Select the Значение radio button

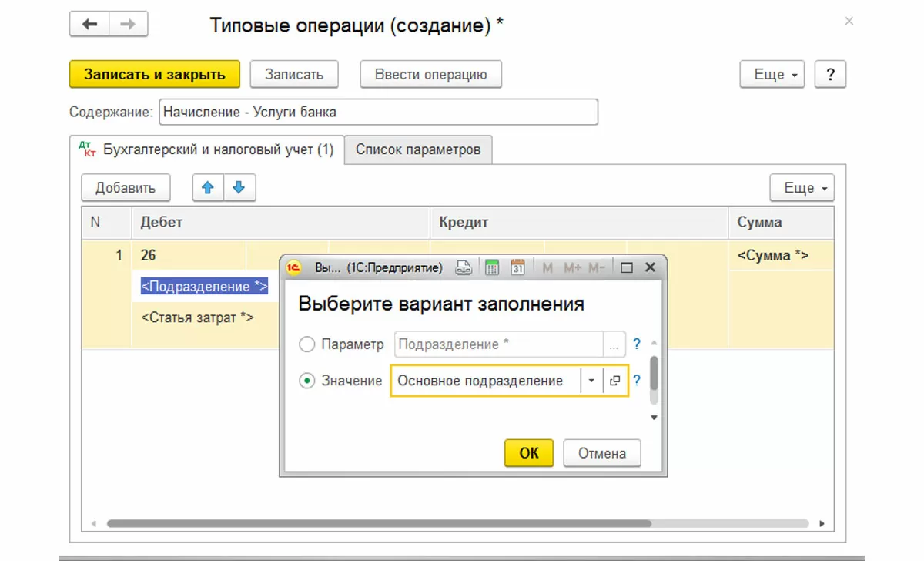[x=307, y=381]
